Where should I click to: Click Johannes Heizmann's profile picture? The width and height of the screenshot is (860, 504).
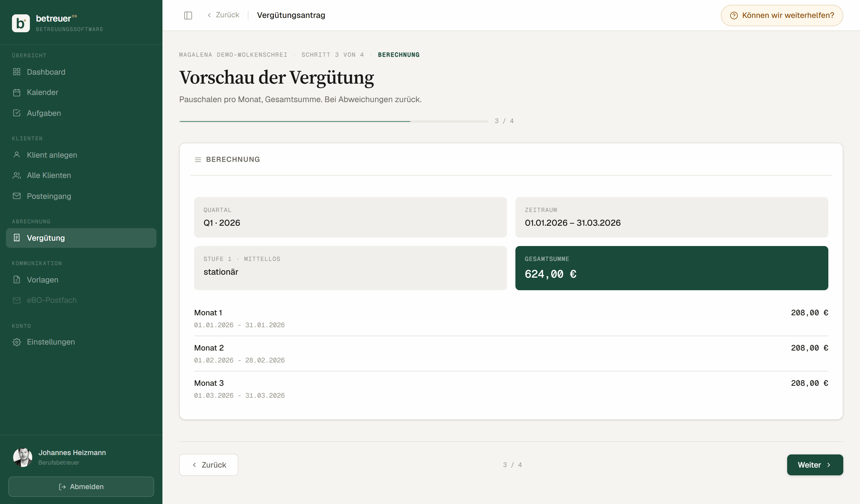click(x=22, y=457)
